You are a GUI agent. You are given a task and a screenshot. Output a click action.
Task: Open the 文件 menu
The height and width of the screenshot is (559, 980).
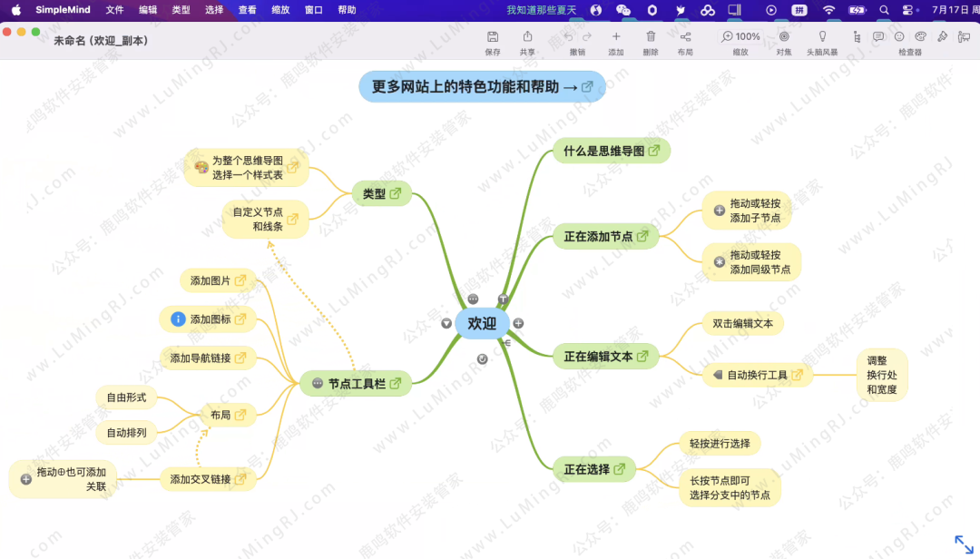(114, 10)
